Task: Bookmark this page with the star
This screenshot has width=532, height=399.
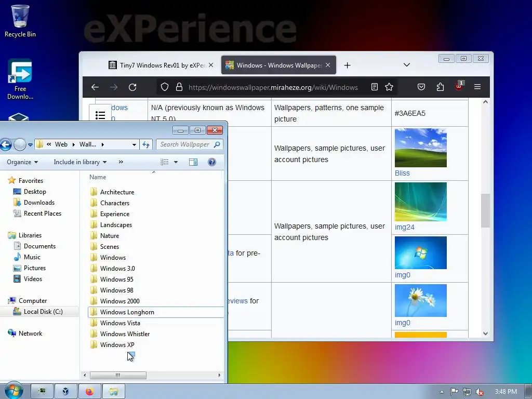Action: point(389,87)
